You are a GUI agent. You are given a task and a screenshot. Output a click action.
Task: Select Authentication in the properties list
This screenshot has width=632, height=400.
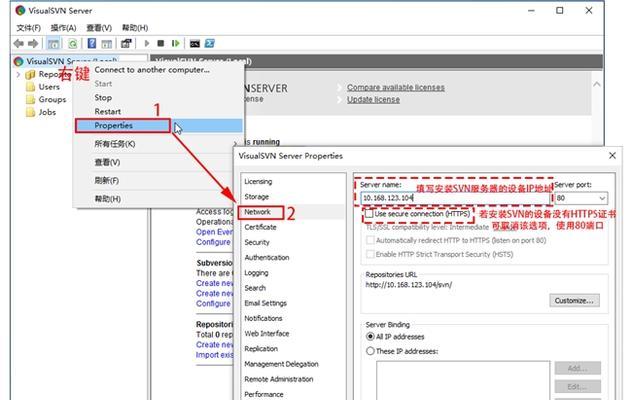pyautogui.click(x=266, y=257)
